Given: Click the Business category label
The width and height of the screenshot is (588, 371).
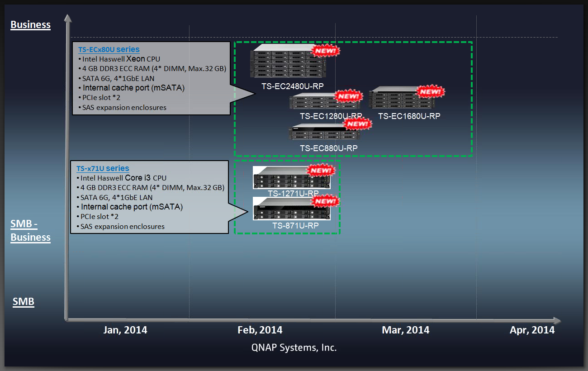Looking at the screenshot, I should click(30, 24).
